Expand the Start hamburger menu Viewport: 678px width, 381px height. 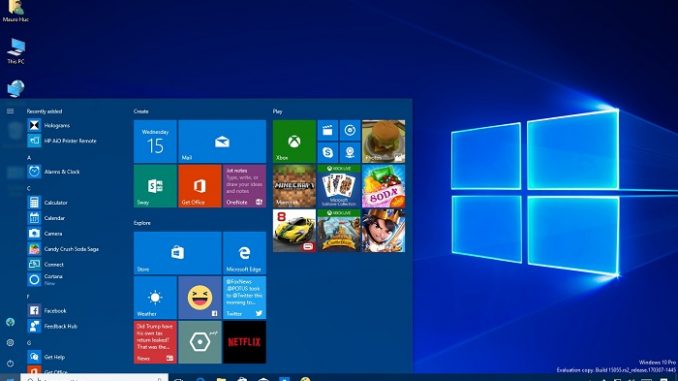click(x=10, y=112)
